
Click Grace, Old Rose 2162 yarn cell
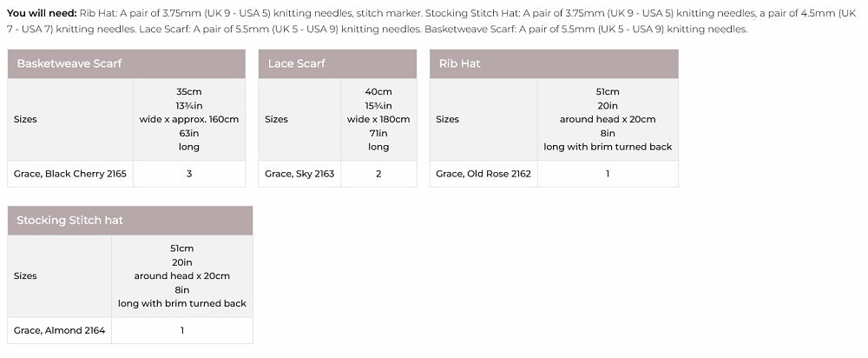(x=483, y=174)
